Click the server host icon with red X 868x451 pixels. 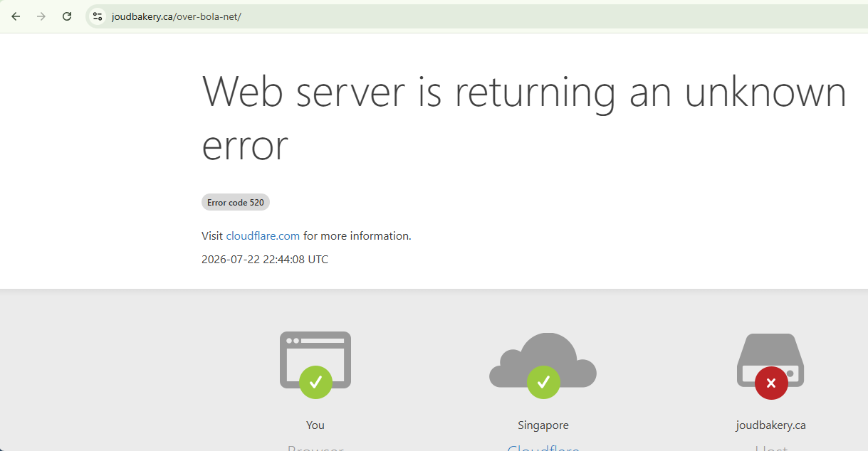pyautogui.click(x=770, y=366)
